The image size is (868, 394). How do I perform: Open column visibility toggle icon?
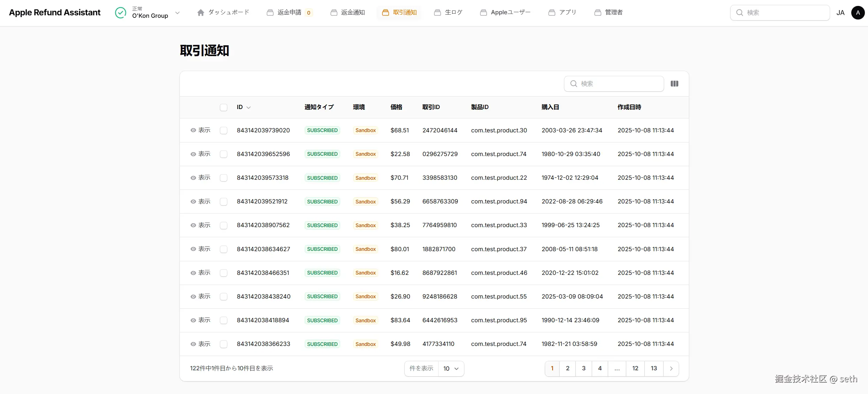point(674,84)
